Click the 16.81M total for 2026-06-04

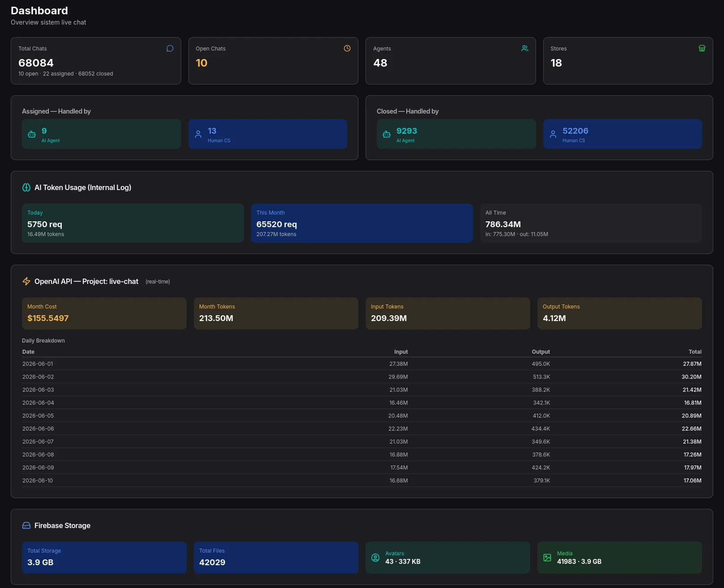693,403
